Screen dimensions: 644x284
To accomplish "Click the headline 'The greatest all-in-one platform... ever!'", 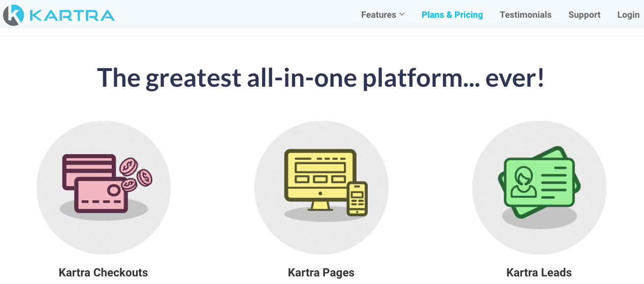I will (x=321, y=78).
